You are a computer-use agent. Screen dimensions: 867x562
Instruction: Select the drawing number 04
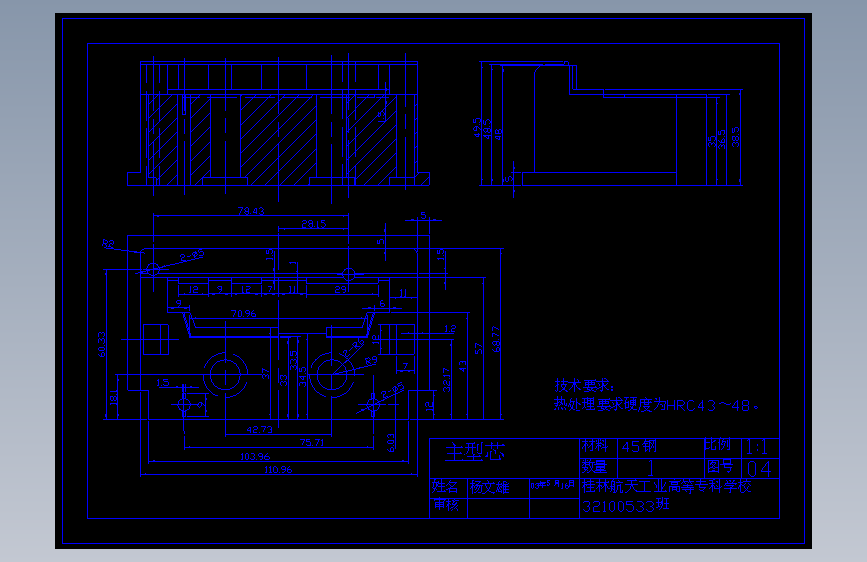coord(759,469)
